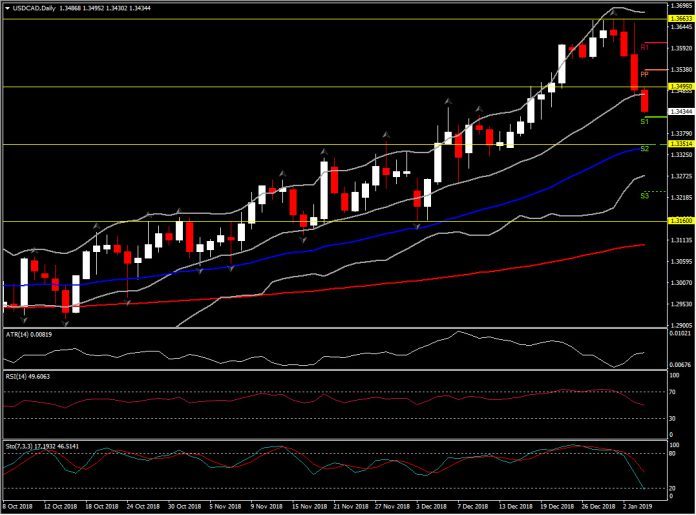Click the 26 Dec 2018 date label
696x515 pixels.
click(598, 506)
